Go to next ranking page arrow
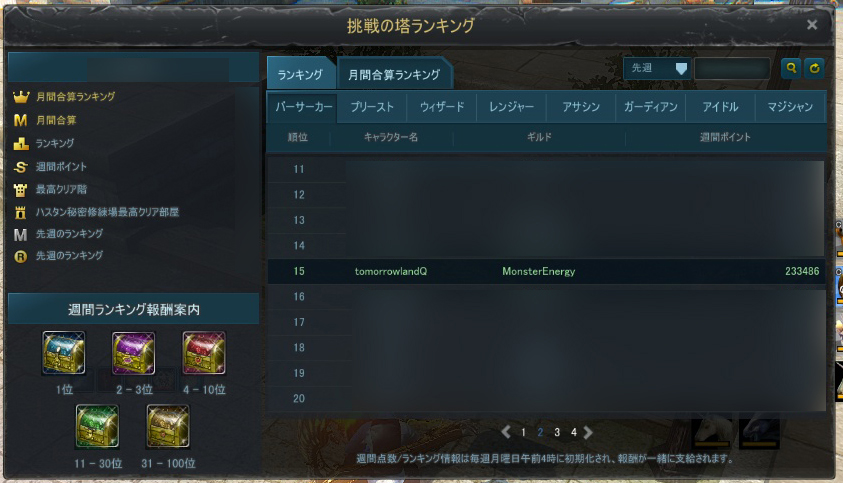 coord(588,432)
